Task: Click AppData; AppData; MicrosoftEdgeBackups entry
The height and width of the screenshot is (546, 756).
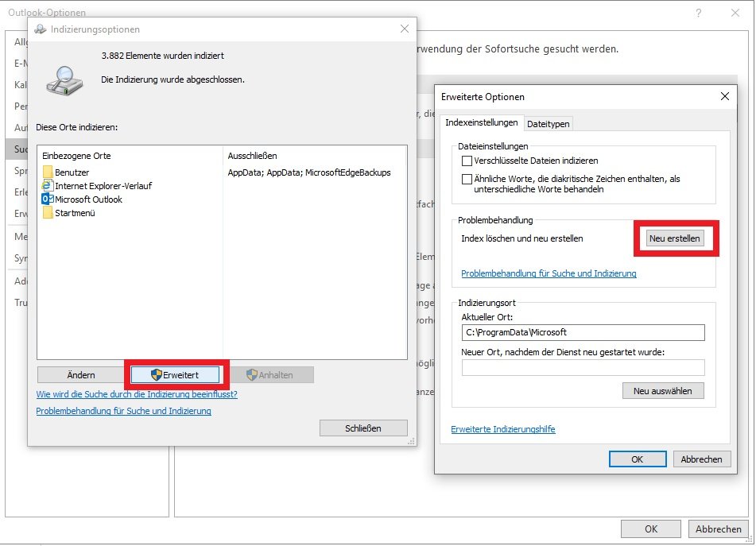Action: [309, 172]
